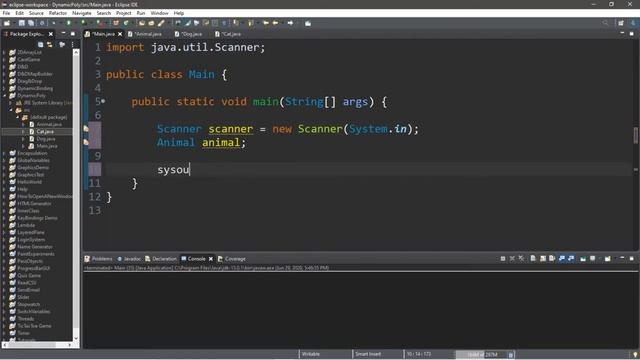Toggle Link with Editor in Package Explorer
This screenshot has height=360, width=640.
point(50,44)
